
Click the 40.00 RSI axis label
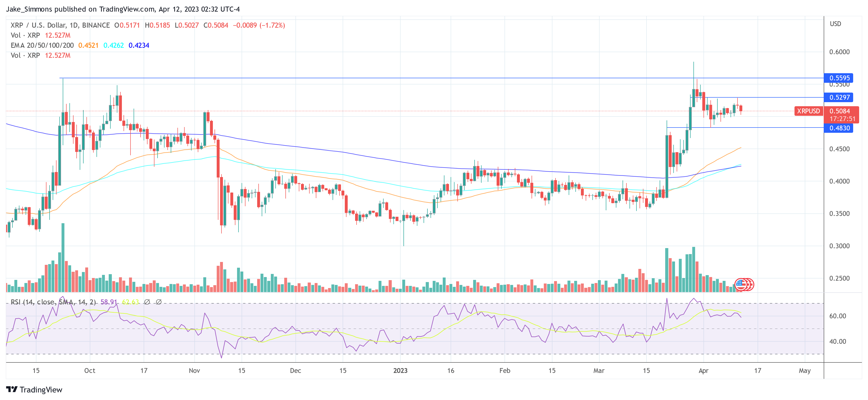[x=838, y=341]
